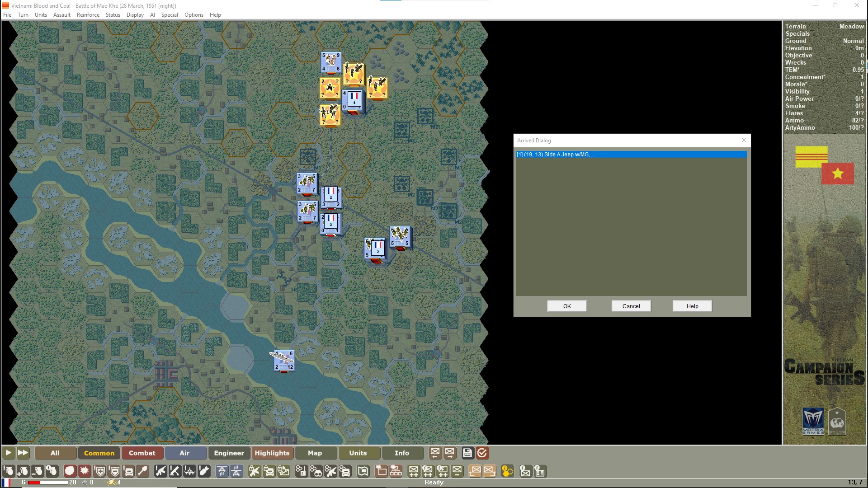Screen dimensions: 868x488
Task: Open the Reinforce menu
Action: point(88,15)
